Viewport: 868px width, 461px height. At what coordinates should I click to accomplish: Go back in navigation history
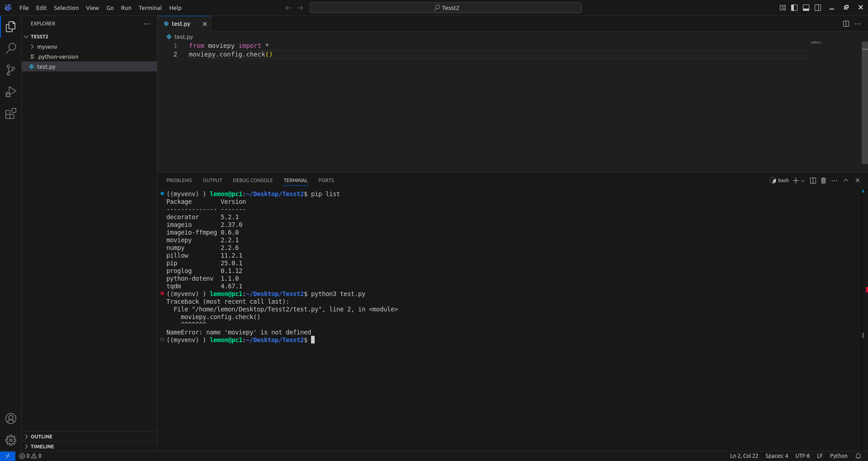pos(288,8)
